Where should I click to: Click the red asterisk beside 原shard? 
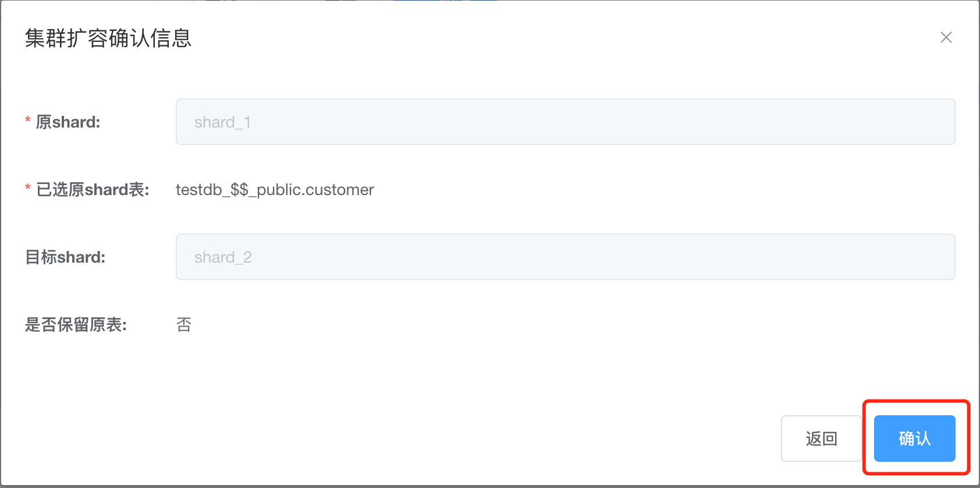pos(27,121)
